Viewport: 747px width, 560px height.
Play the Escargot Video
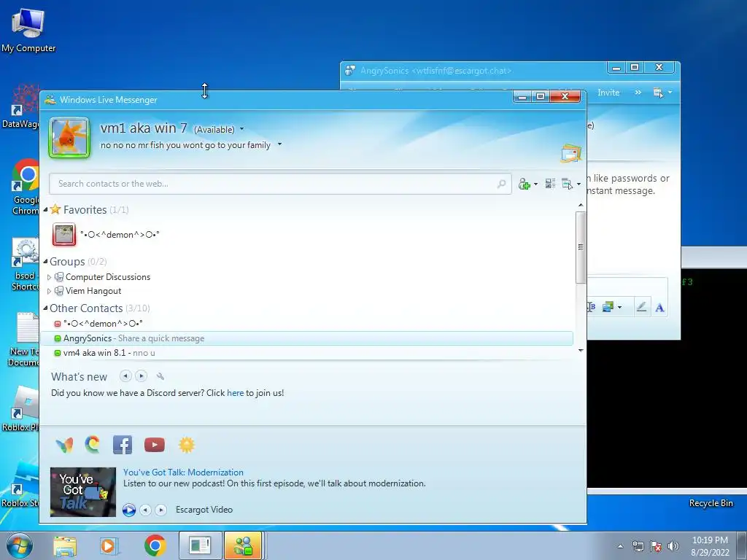[x=129, y=510]
